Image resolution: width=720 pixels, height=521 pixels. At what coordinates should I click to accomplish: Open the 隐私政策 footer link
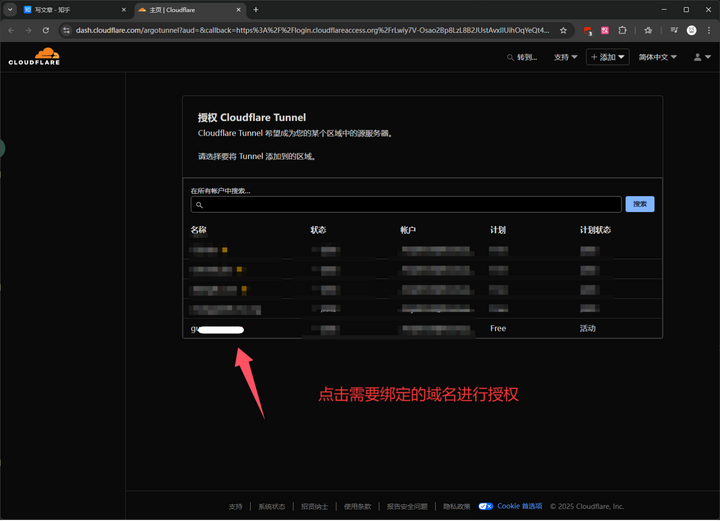[x=456, y=507]
